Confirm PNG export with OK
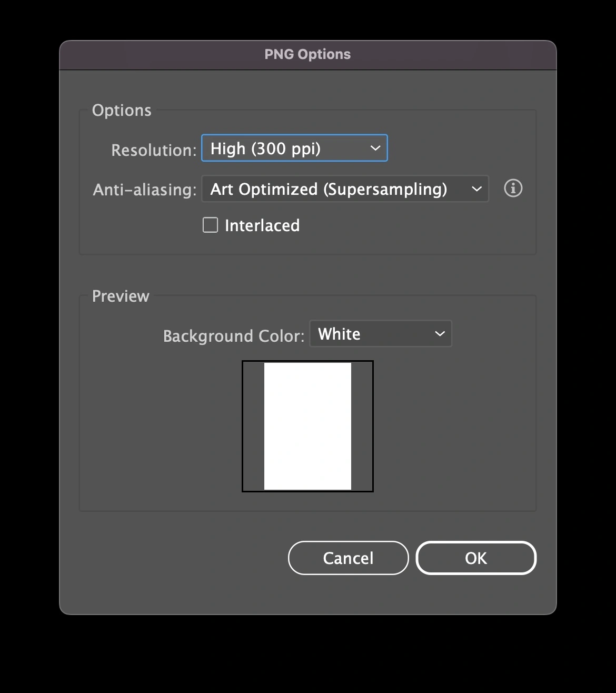This screenshot has width=616, height=693. tap(476, 558)
